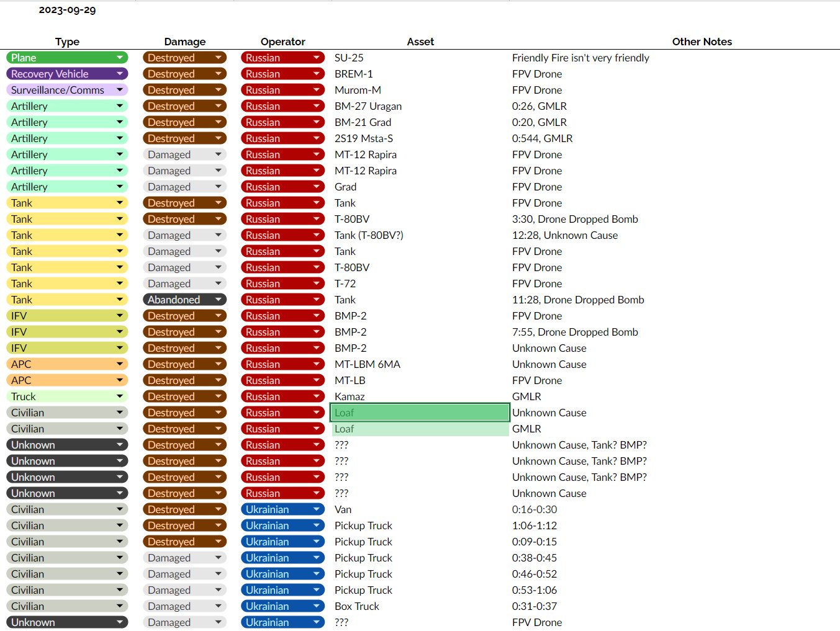Select the 'Friendly Fire isn't very friendly' note
This screenshot has width=840, height=631.
point(580,58)
